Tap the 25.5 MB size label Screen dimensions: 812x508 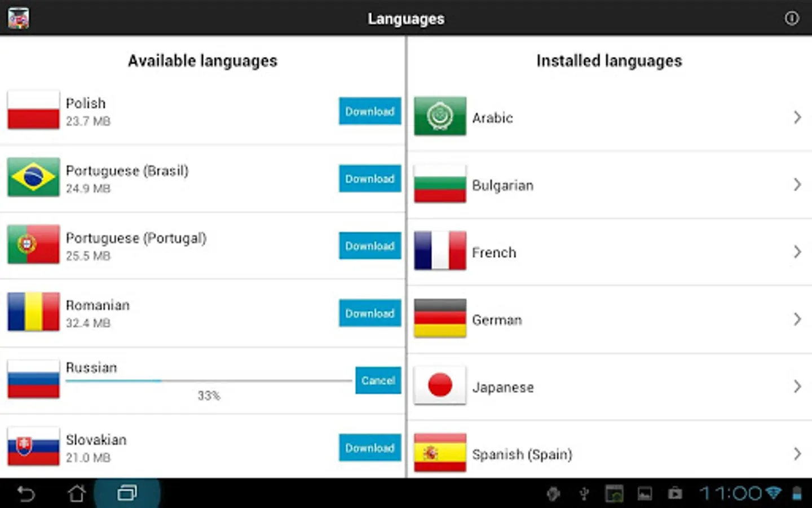(x=88, y=255)
